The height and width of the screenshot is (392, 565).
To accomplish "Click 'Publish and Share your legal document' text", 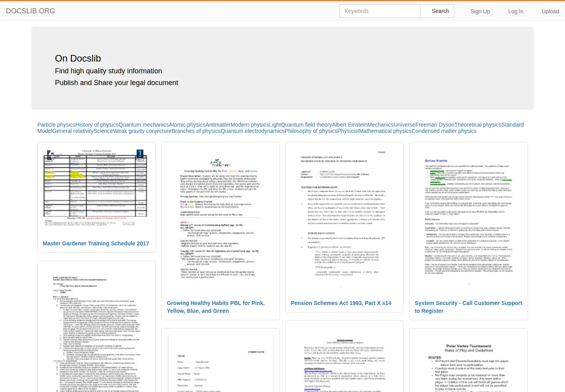I will [117, 83].
